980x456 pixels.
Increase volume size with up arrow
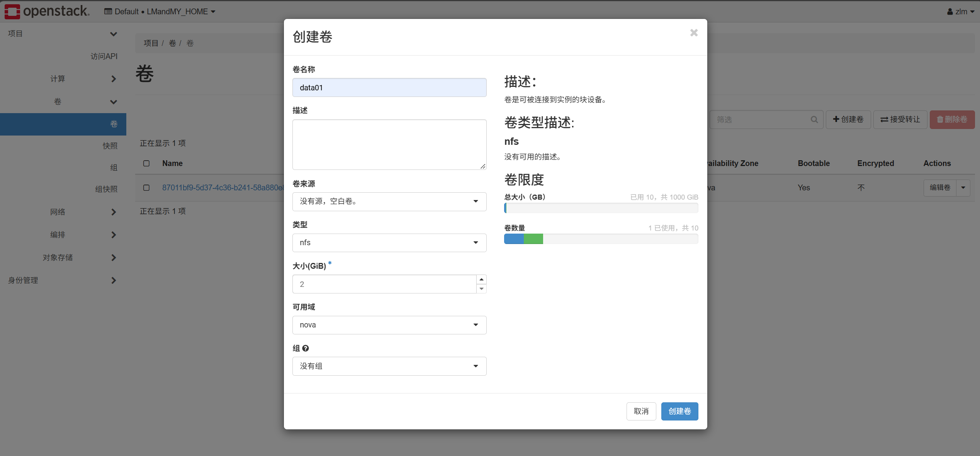(481, 280)
